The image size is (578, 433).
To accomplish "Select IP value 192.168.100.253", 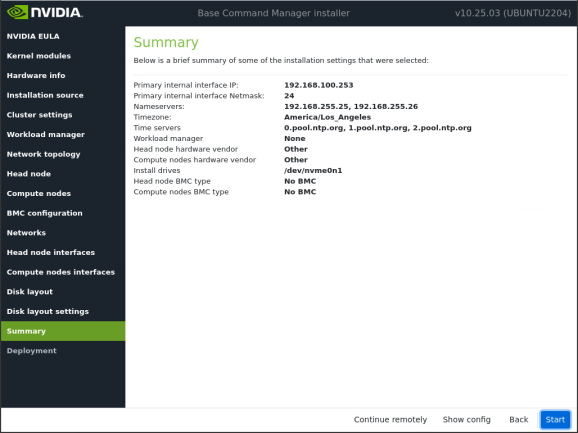I will pos(318,85).
